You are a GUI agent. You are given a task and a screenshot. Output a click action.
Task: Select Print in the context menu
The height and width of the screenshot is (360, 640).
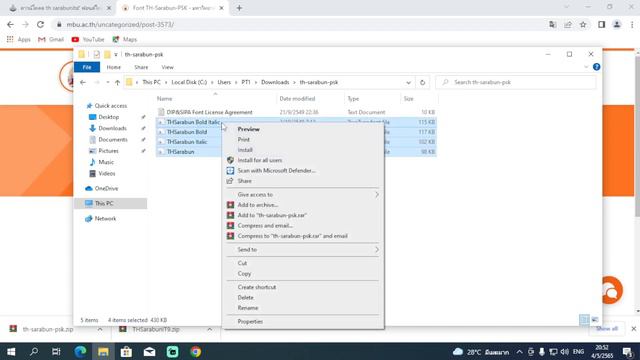[x=243, y=140]
